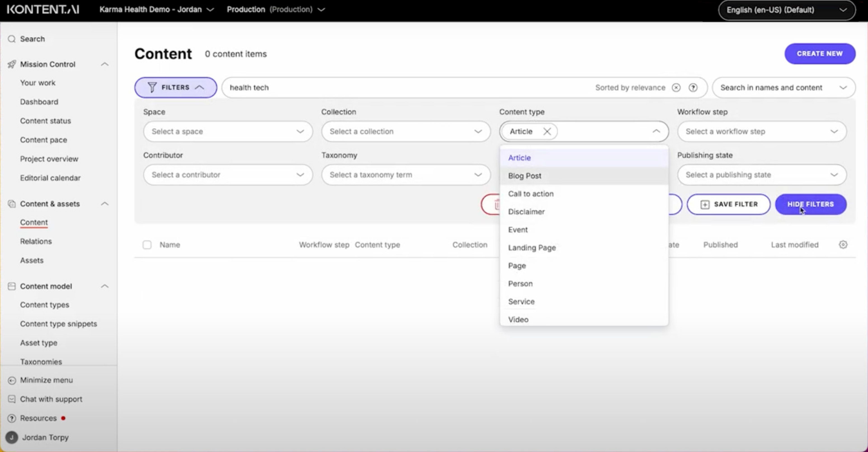The width and height of the screenshot is (868, 452).
Task: Click into the health tech search field
Action: coord(404,88)
